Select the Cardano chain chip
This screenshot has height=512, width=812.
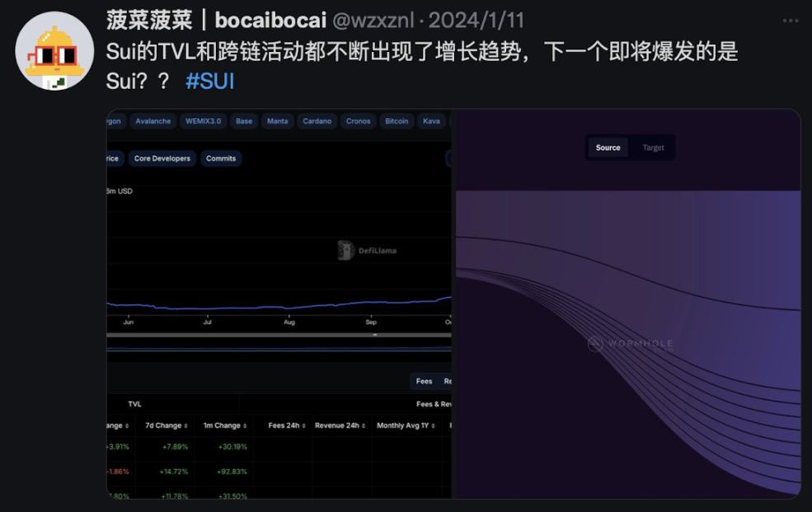pyautogui.click(x=317, y=121)
